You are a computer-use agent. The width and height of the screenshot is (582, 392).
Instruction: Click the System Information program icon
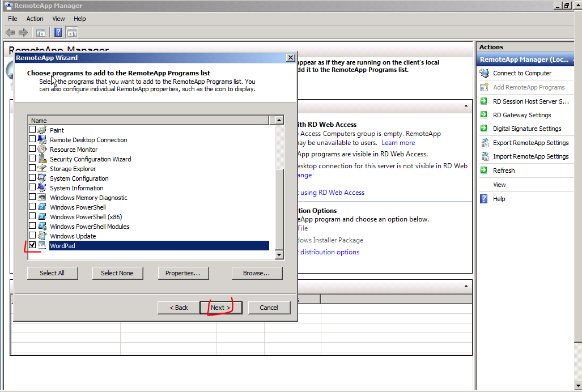pyautogui.click(x=42, y=188)
